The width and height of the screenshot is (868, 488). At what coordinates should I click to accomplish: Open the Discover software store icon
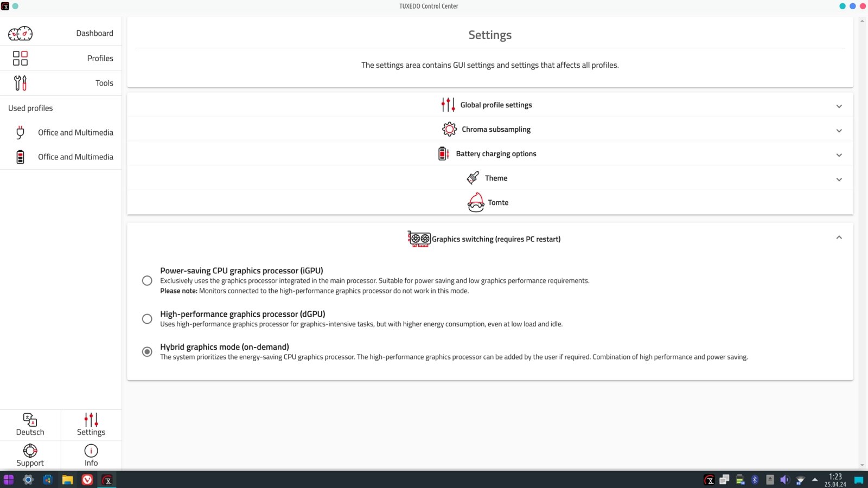(48, 480)
